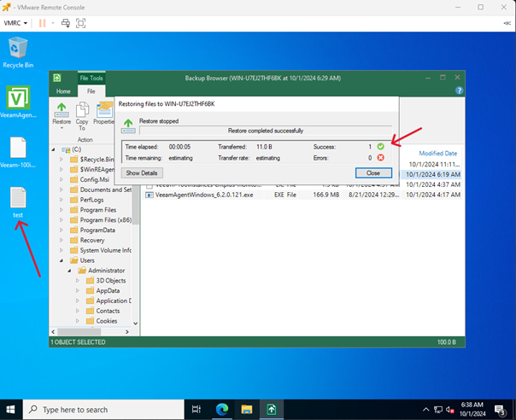Click the Show Details button
The height and width of the screenshot is (420, 516).
(x=143, y=172)
